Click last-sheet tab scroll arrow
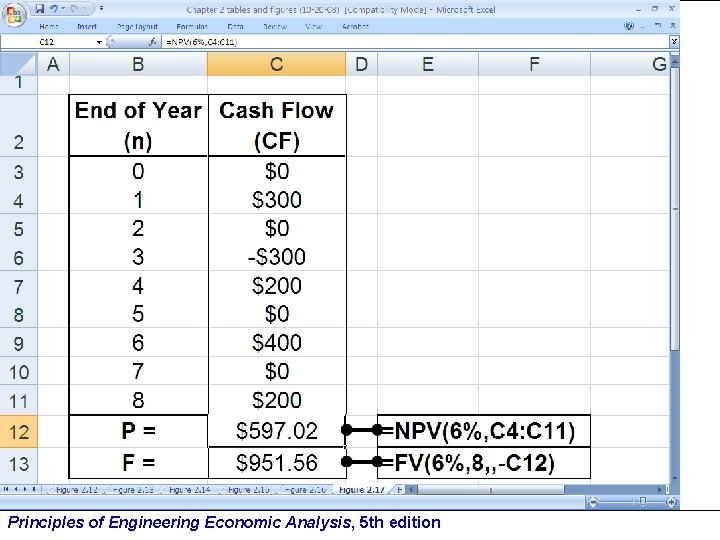This screenshot has height=540, width=720. coord(34,489)
